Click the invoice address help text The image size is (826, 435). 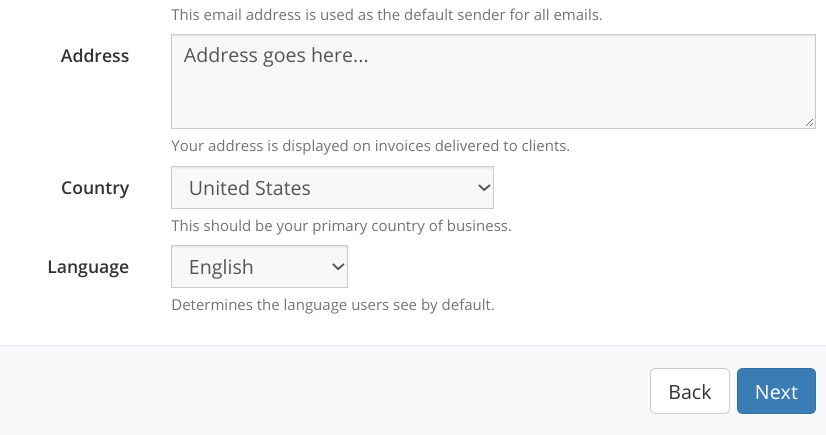point(370,146)
